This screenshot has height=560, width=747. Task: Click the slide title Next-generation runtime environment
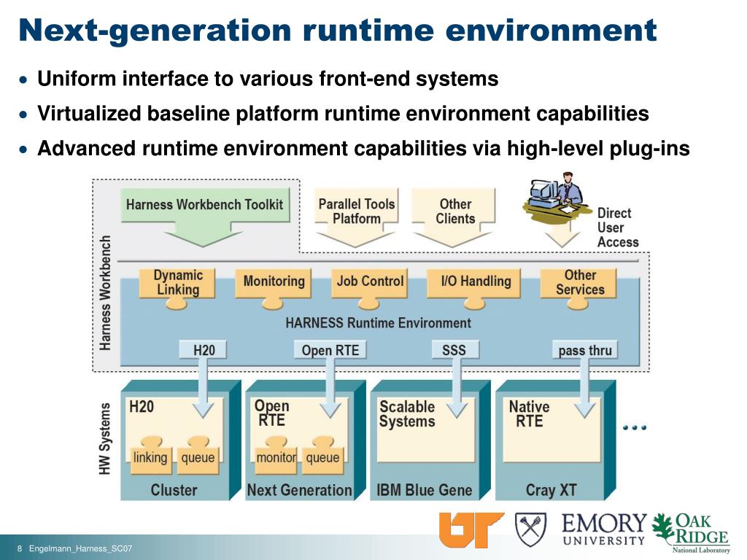(338, 29)
